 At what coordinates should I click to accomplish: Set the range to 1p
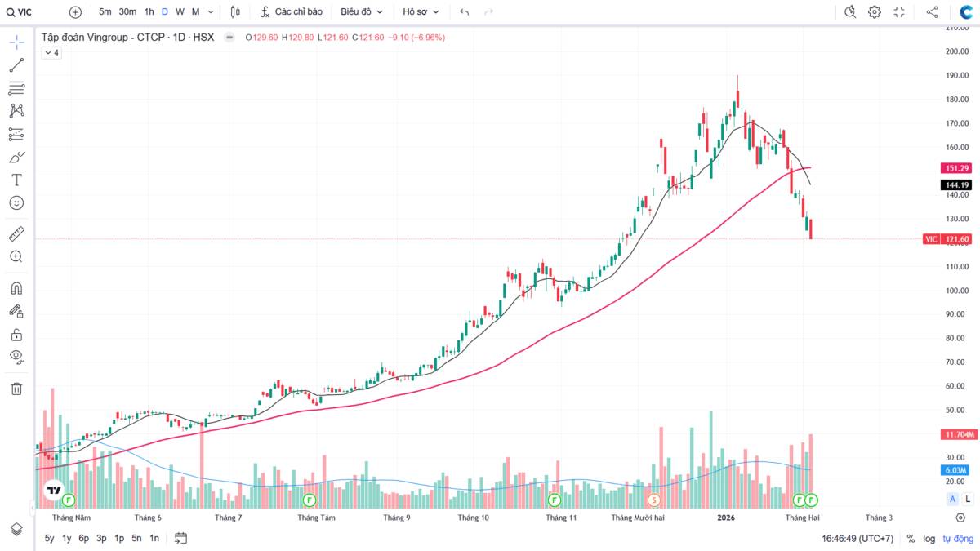[119, 539]
